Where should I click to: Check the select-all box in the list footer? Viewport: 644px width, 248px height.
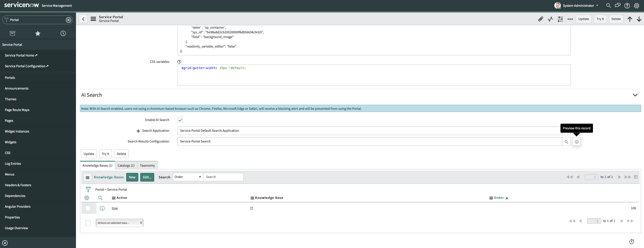(x=88, y=223)
